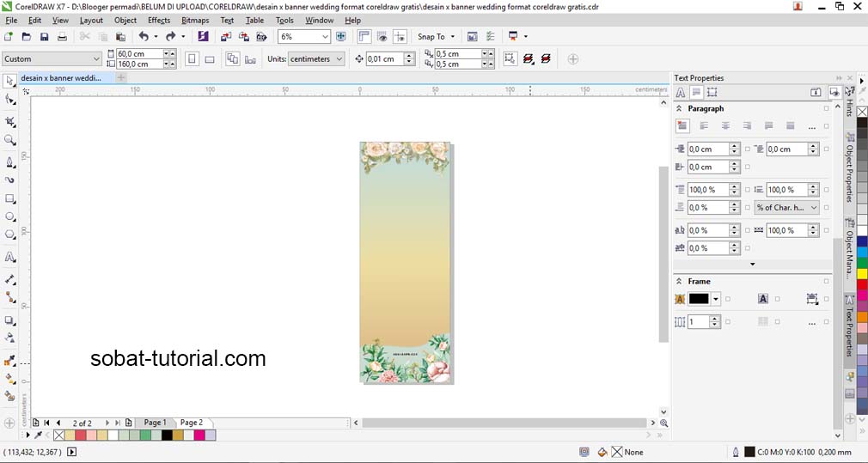This screenshot has width=868, height=463.
Task: Click the Print icon
Action: [62, 37]
